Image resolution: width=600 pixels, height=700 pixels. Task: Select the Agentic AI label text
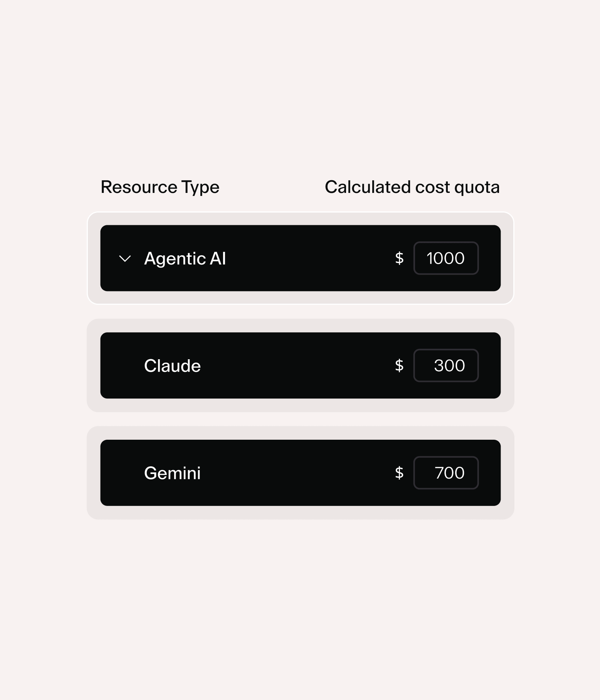click(185, 258)
